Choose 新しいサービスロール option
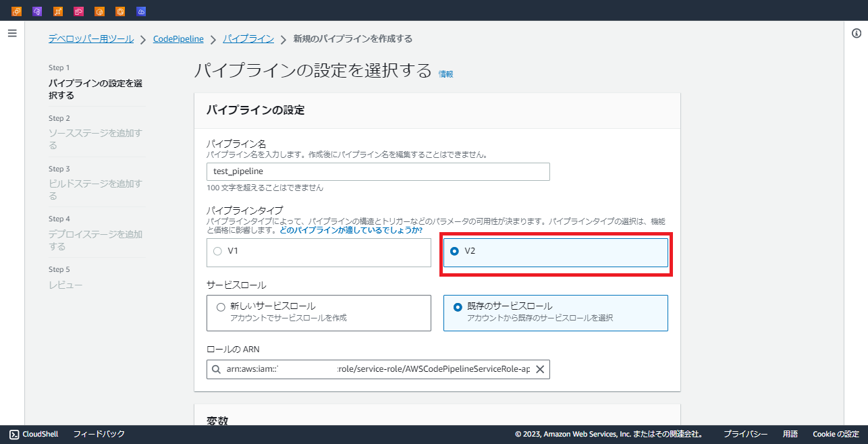Viewport: 868px width, 444px height. (319, 313)
